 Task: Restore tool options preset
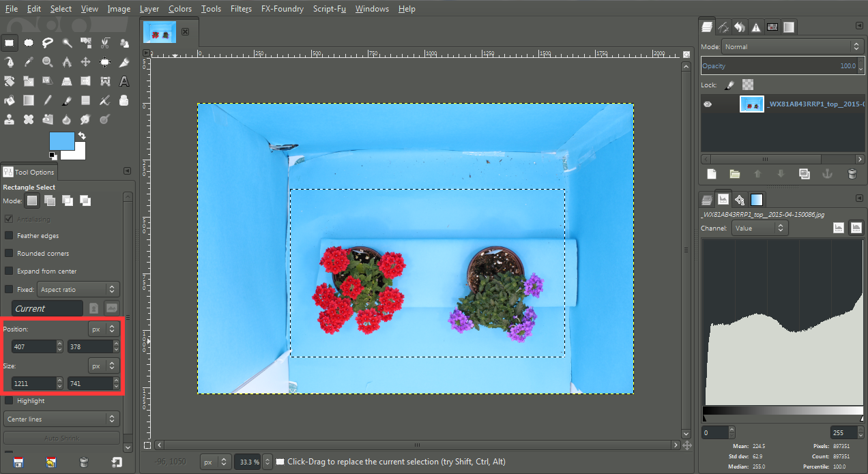51,462
